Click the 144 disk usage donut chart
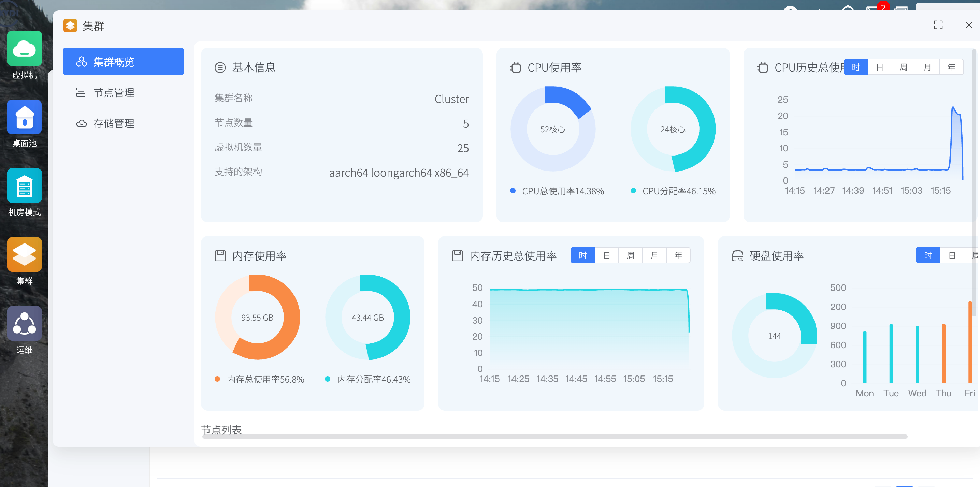 775,336
